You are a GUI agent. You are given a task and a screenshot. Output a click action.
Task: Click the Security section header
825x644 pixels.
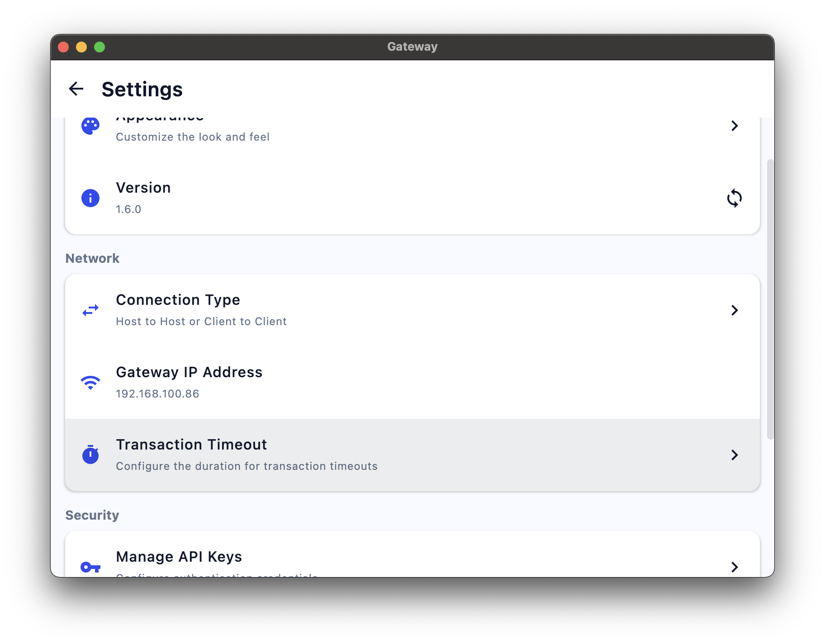tap(92, 515)
